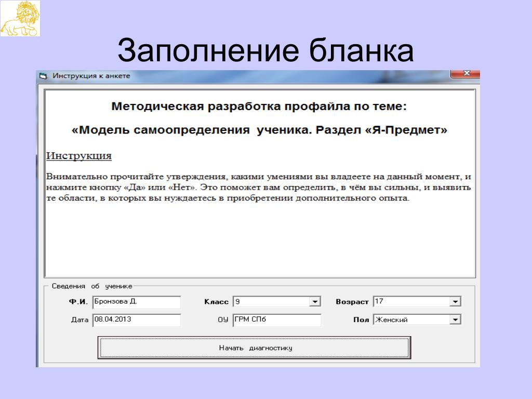Click the Класс label

(217, 302)
